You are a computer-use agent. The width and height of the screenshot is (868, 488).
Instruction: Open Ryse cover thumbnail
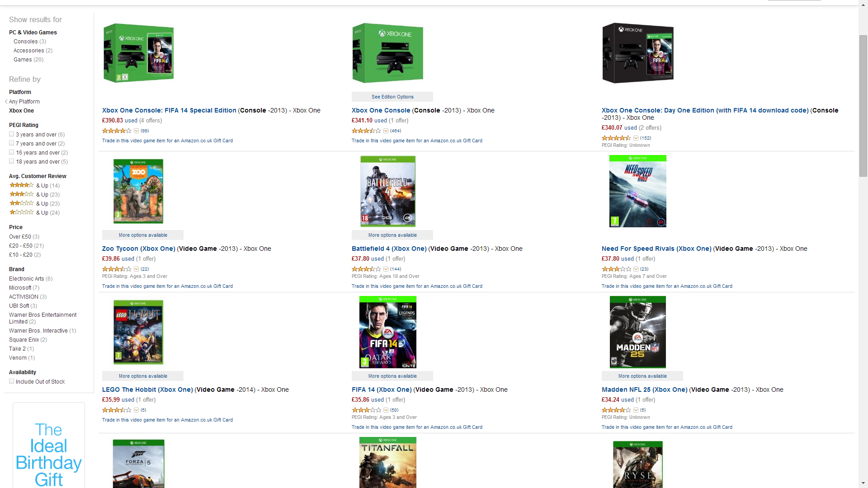[638, 465]
